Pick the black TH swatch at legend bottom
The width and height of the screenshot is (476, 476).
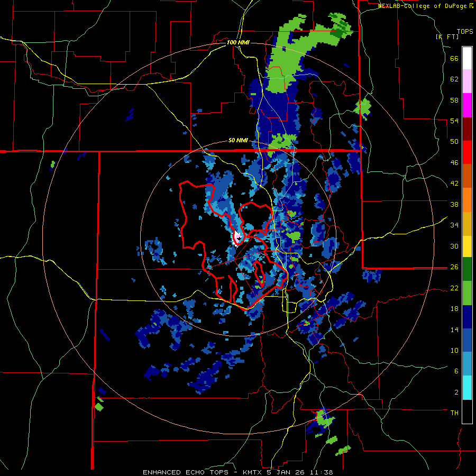[467, 411]
